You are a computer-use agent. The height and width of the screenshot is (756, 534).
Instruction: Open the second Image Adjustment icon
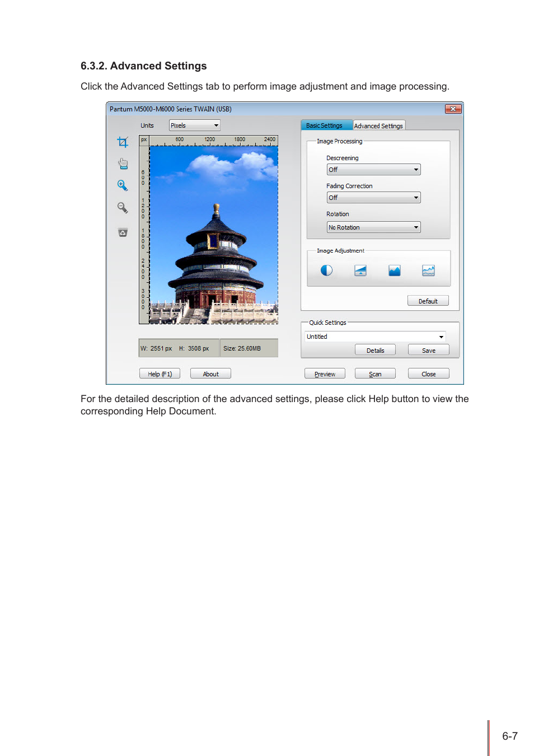pyautogui.click(x=360, y=270)
